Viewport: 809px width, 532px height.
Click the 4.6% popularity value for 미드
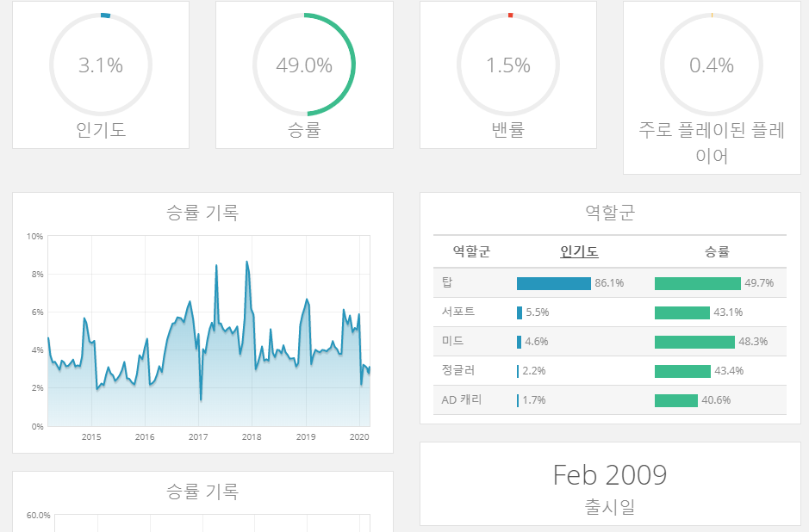pos(536,342)
